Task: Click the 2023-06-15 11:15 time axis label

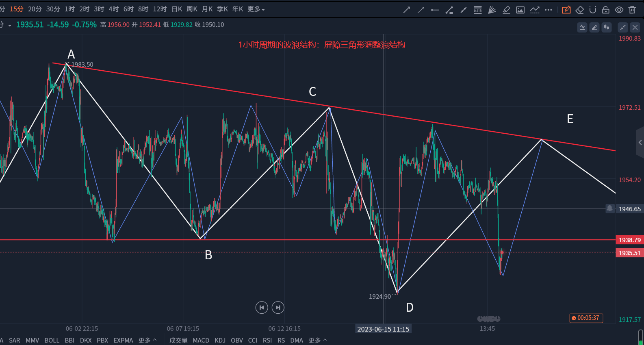Action: coord(383,329)
